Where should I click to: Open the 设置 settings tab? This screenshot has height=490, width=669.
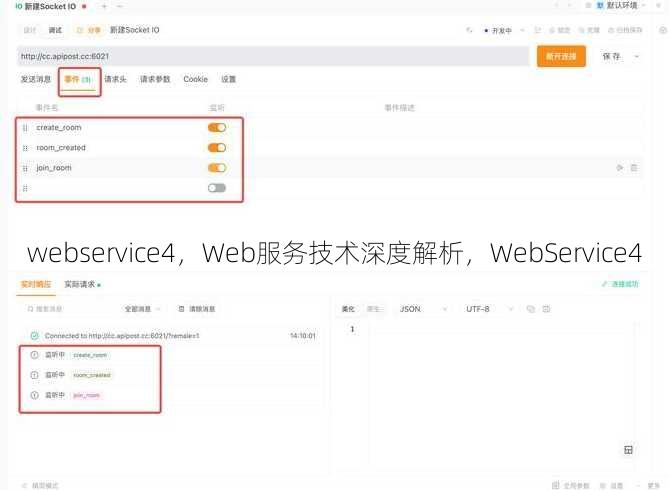click(228, 79)
